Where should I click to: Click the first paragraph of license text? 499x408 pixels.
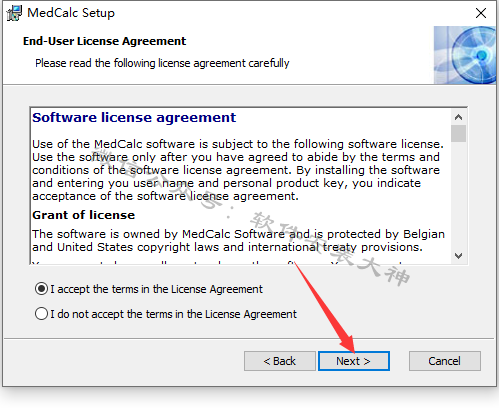[238, 170]
